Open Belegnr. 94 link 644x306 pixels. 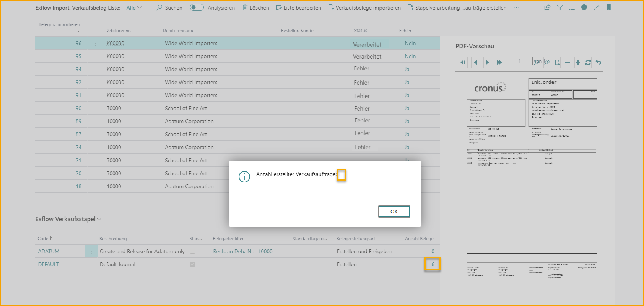point(78,69)
